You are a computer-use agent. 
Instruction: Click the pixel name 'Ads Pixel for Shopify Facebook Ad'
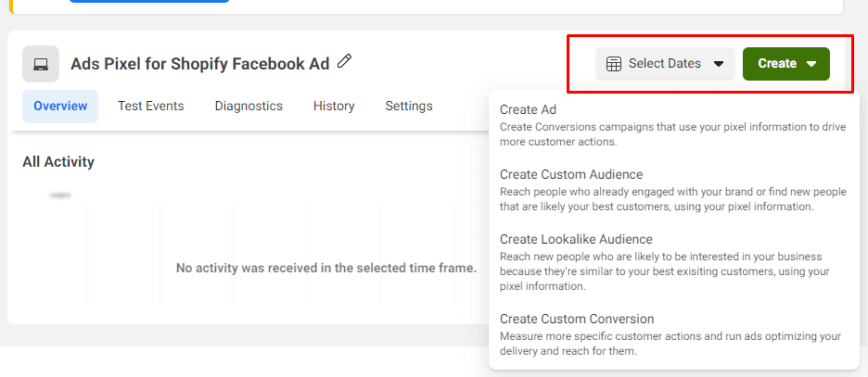(x=199, y=64)
